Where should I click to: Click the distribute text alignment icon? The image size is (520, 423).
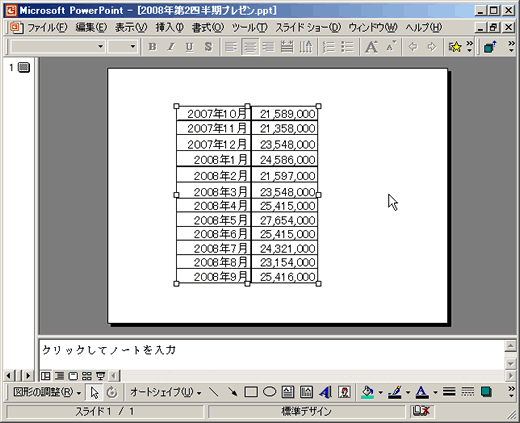point(287,47)
